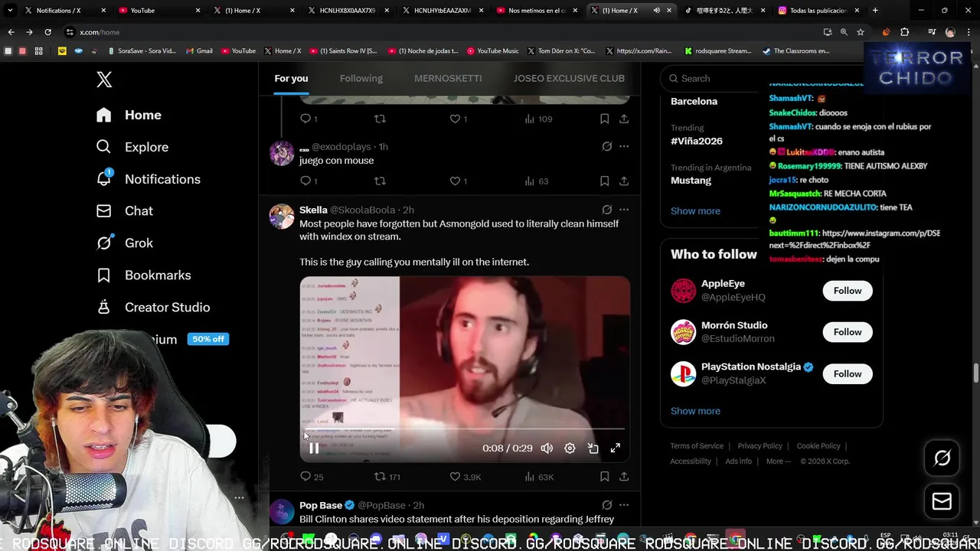980x551 pixels.
Task: Reload the page in browser toolbar
Action: 47,32
